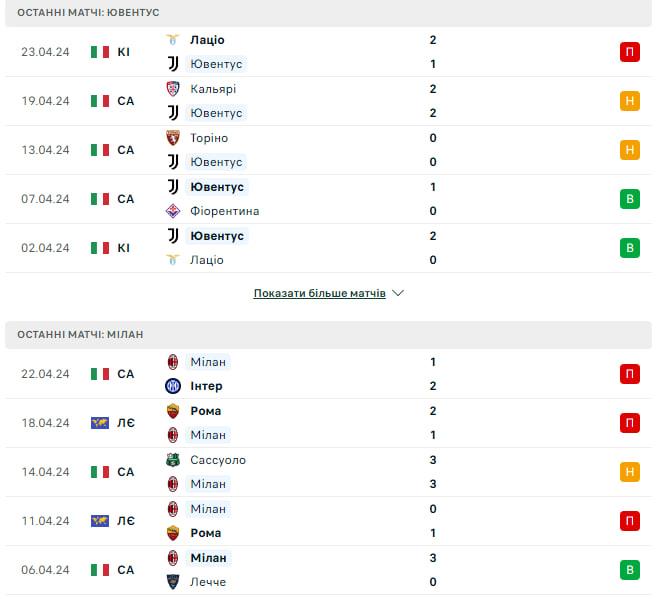Open the Sassuolo vs Milan 3–3 match
This screenshot has width=657, height=599.
click(x=330, y=472)
